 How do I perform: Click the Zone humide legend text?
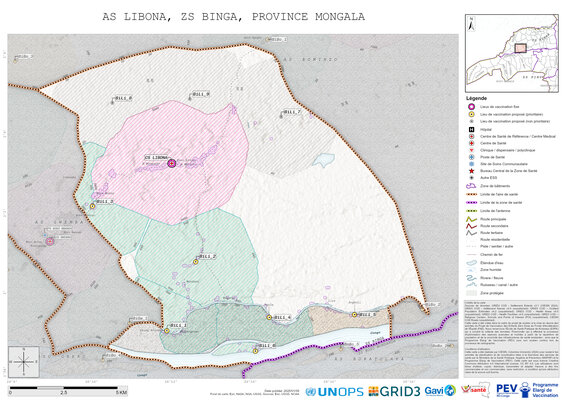[x=491, y=270]
